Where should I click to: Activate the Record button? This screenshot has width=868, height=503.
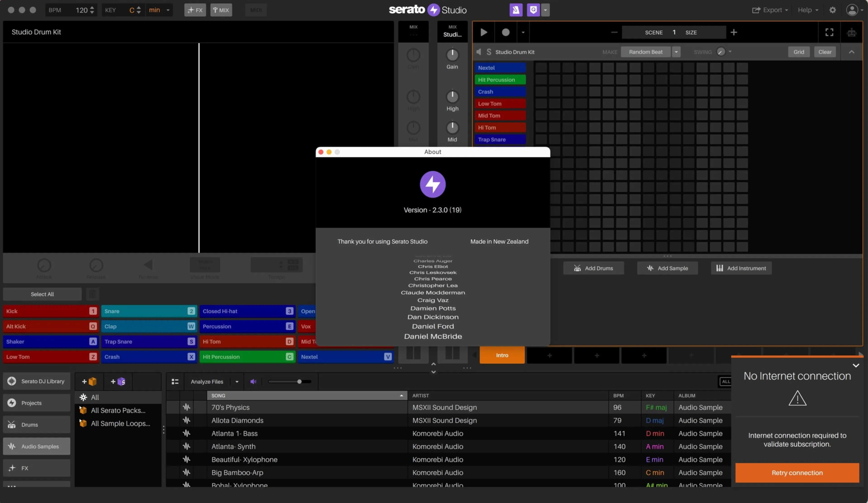505,32
